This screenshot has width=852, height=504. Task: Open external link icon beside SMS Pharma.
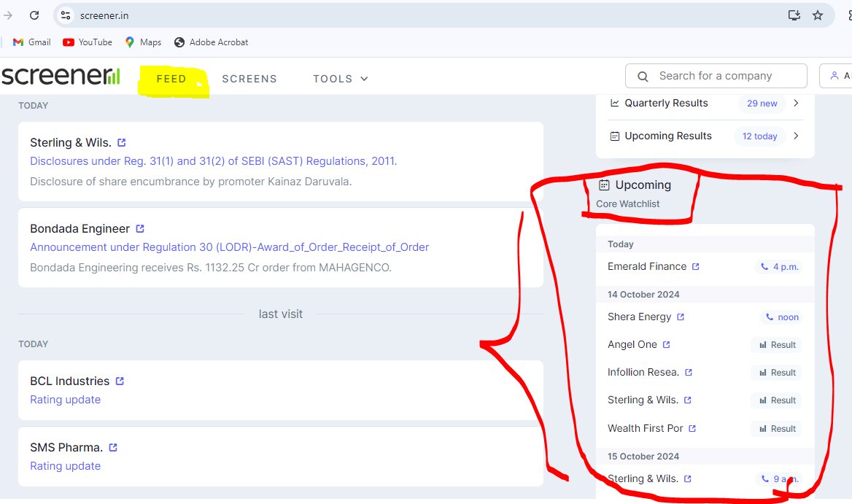coord(113,448)
